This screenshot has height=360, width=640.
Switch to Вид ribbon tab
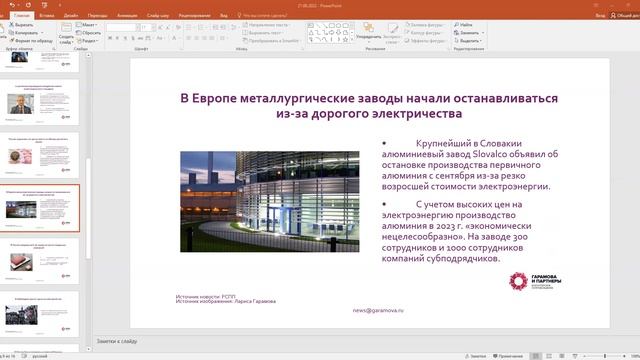point(224,16)
